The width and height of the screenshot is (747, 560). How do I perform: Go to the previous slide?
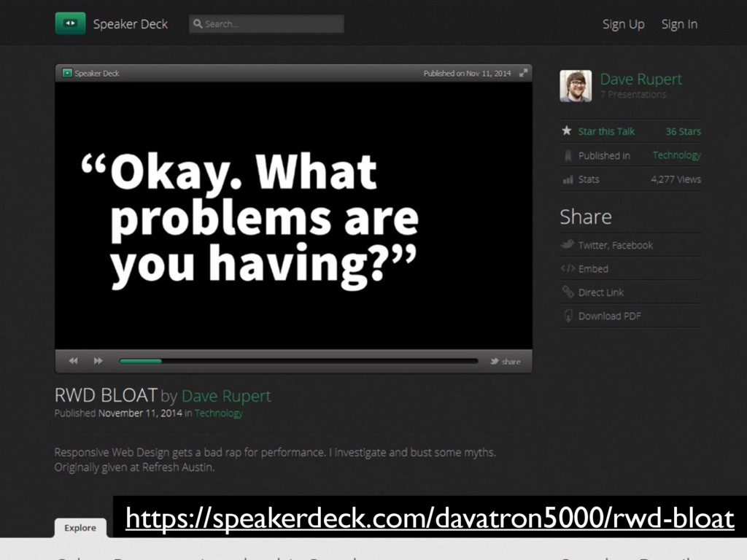[x=73, y=361]
